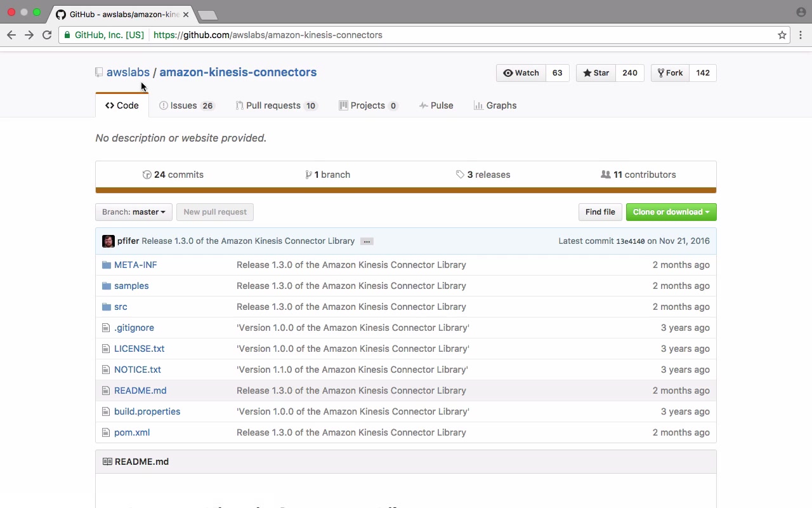The image size is (812, 508).
Task: Open the src folder
Action: click(x=121, y=307)
